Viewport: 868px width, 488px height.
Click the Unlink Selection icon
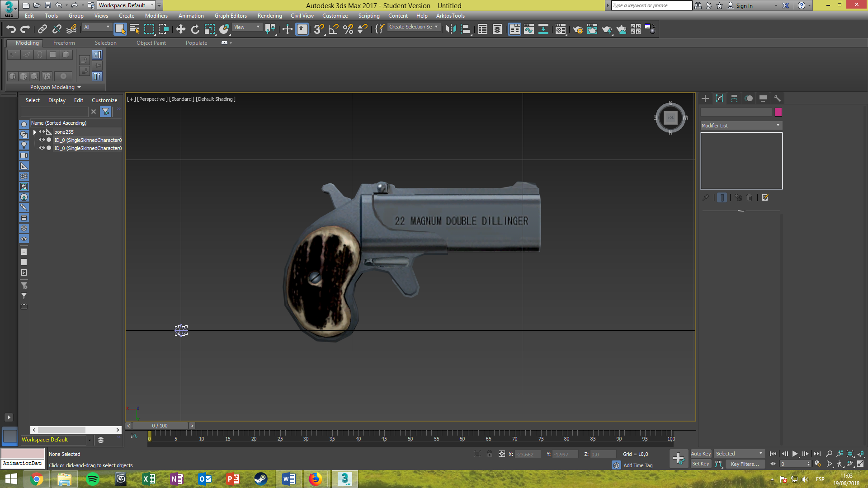[57, 29]
